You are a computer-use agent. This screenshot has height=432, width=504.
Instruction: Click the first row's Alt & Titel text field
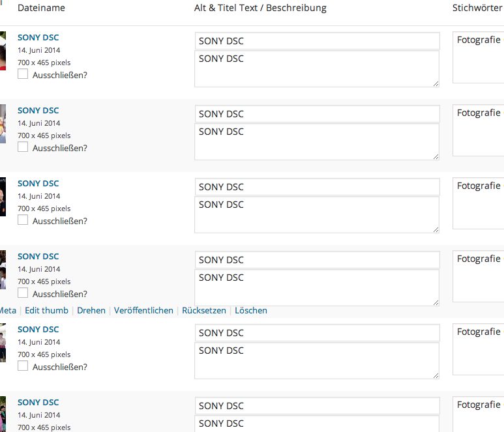click(x=317, y=41)
